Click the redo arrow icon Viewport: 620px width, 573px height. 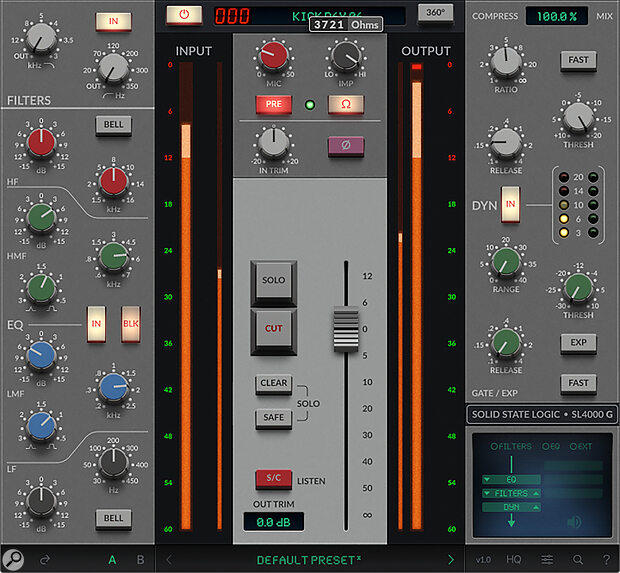coord(45,560)
